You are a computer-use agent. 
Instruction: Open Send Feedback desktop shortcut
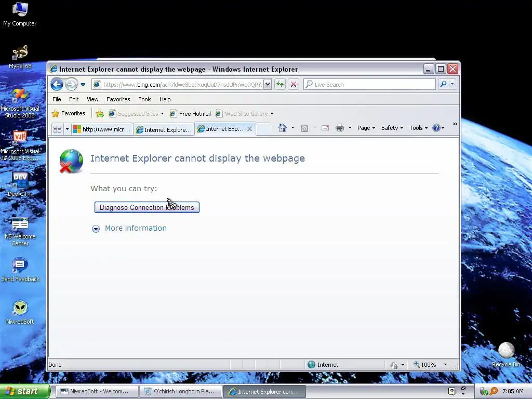click(x=20, y=270)
